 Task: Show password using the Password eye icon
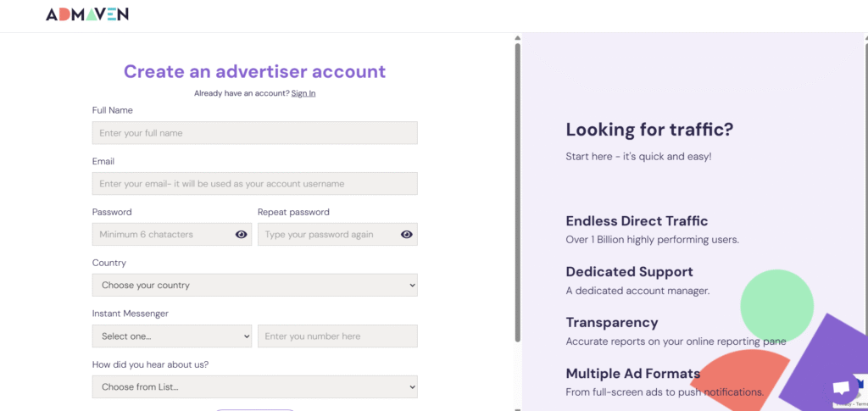[x=241, y=235]
